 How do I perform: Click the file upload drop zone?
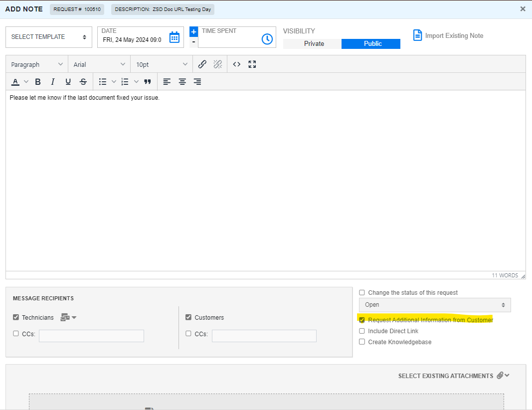tap(266, 402)
